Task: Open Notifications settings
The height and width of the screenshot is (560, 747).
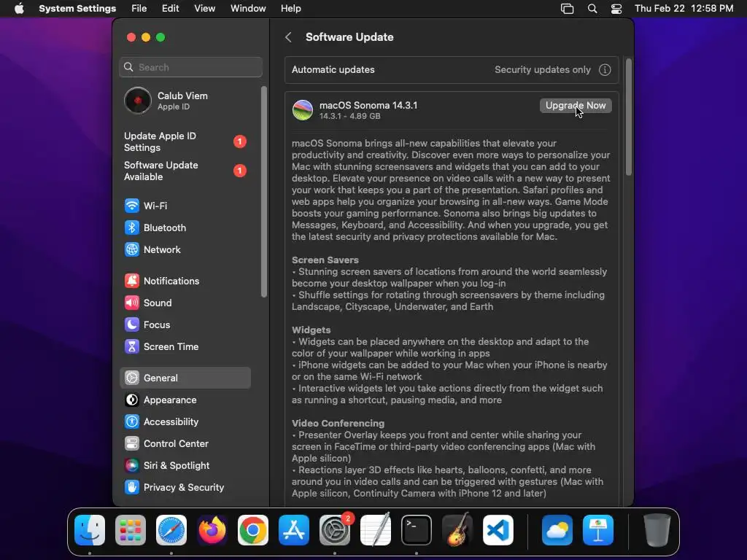Action: (185, 281)
